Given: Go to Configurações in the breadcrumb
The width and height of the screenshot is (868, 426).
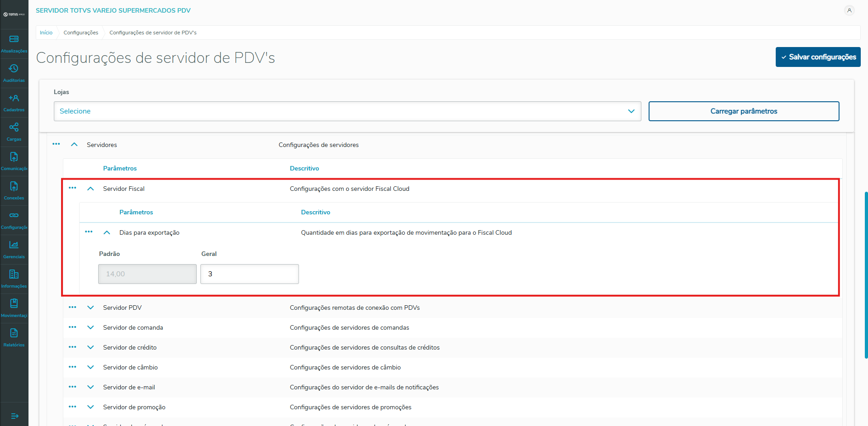Looking at the screenshot, I should pyautogui.click(x=81, y=33).
